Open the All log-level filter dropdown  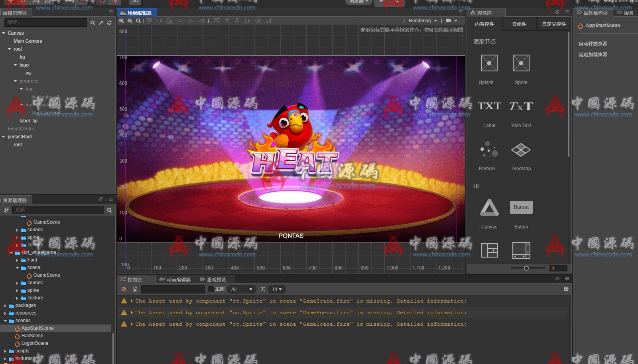(x=242, y=289)
